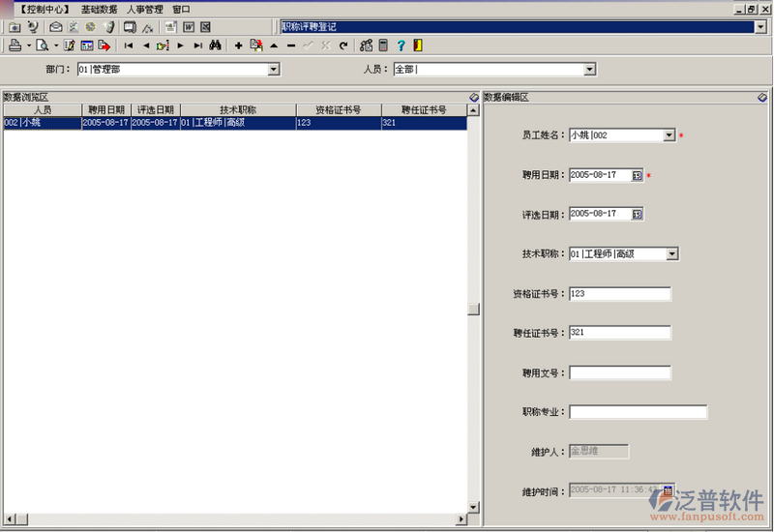Click into the 聘用文号 input field

(x=620, y=372)
